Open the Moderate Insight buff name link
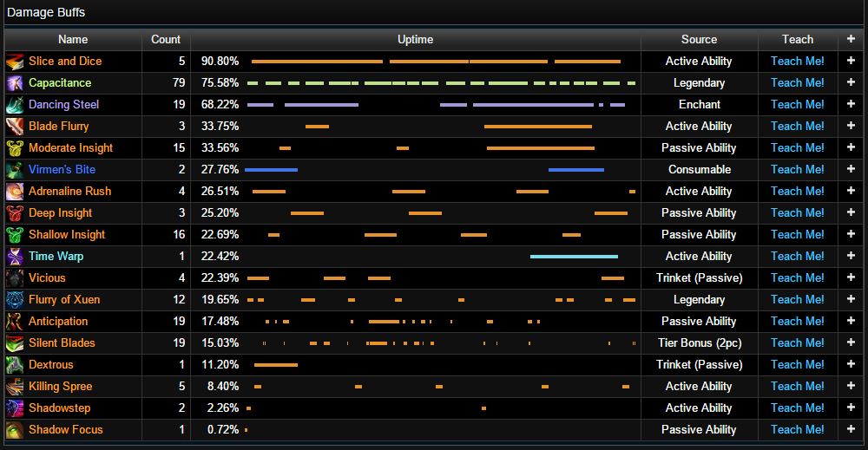This screenshot has height=450, width=868. (x=70, y=148)
